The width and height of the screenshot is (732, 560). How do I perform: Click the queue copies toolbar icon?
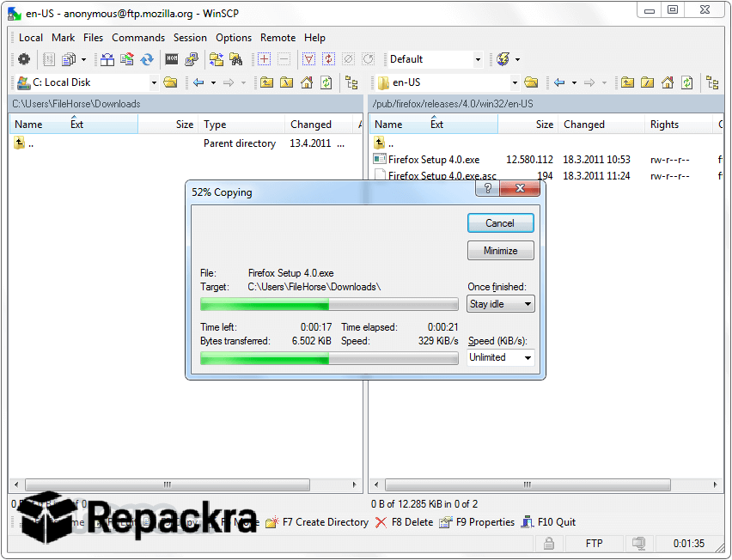click(x=69, y=59)
